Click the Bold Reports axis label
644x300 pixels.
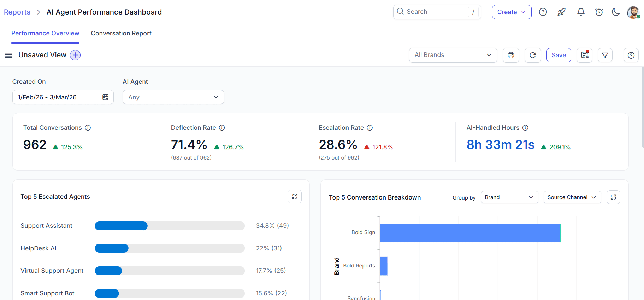coord(359,266)
